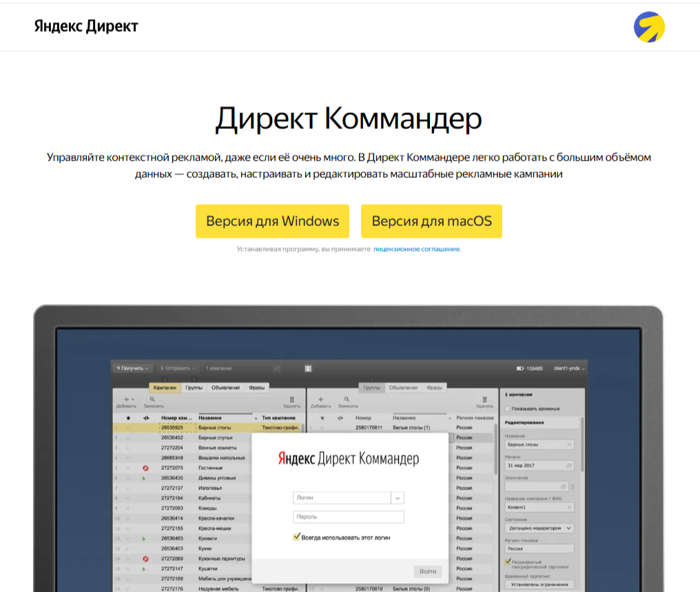700x592 pixels.
Task: Clear the Барные столы name field with X
Action: pyautogui.click(x=569, y=445)
